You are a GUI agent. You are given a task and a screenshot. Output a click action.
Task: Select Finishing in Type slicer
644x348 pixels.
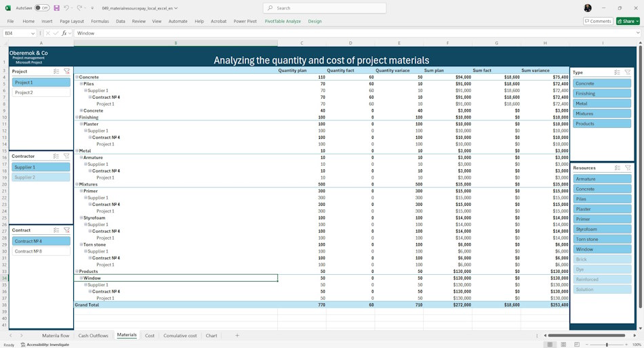(602, 93)
